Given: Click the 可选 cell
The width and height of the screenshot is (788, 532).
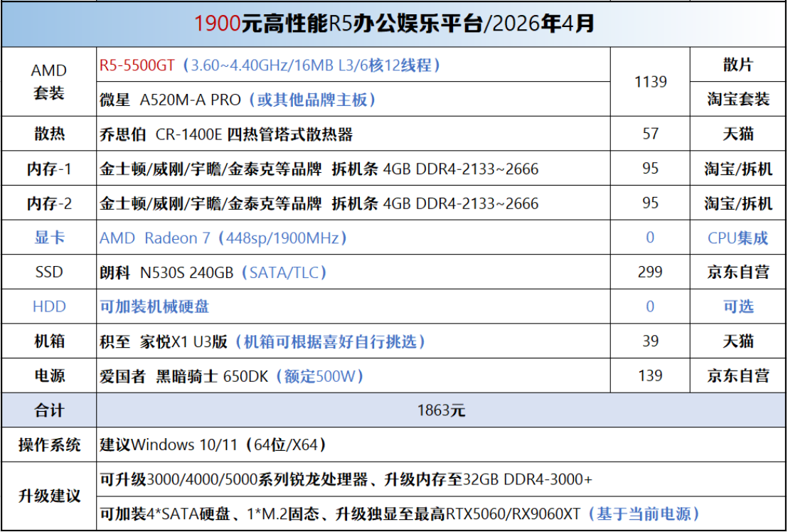Looking at the screenshot, I should (x=738, y=307).
